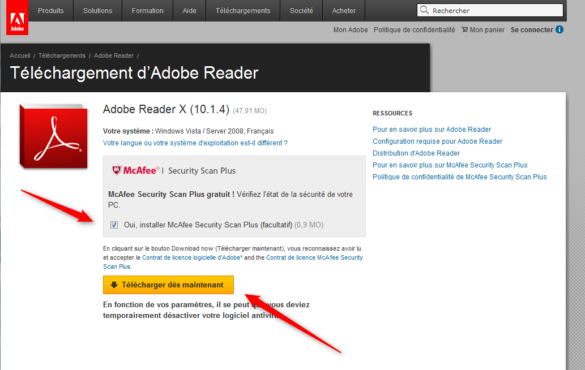585x370 pixels.
Task: Open Configuration requise pour Adobe Reader
Action: tap(437, 141)
